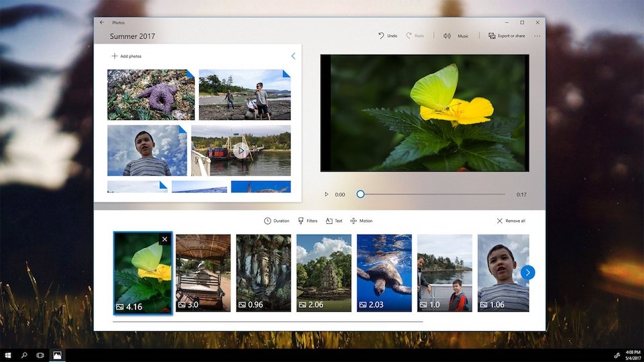The width and height of the screenshot is (644, 362).
Task: Collapse the photo library panel chevron
Action: click(x=293, y=56)
